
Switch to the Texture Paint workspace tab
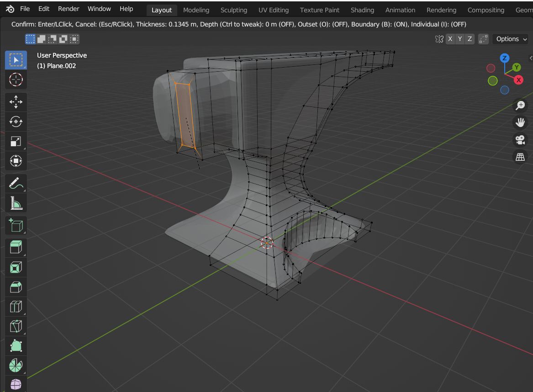[x=320, y=10]
